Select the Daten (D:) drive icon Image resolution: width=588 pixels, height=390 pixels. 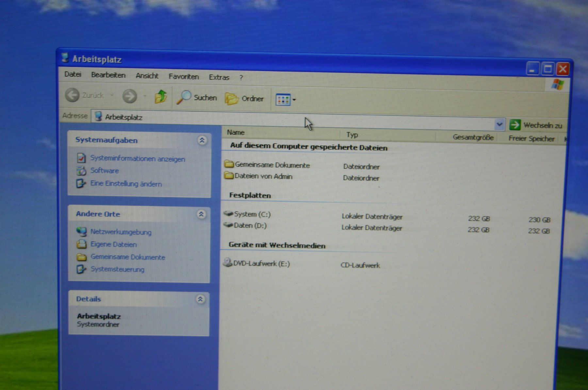(x=228, y=225)
